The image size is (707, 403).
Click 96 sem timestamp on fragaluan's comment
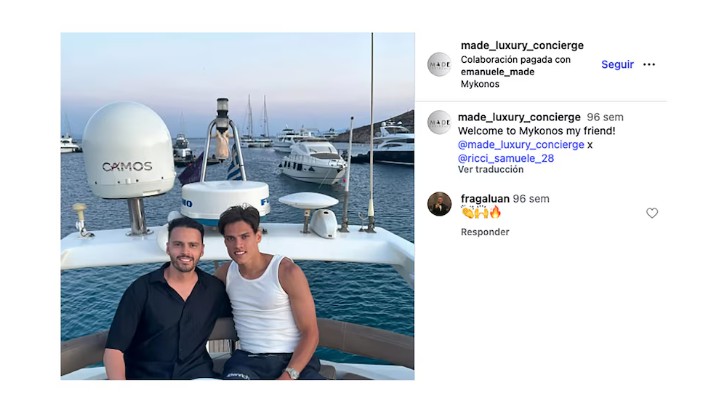[x=531, y=199]
